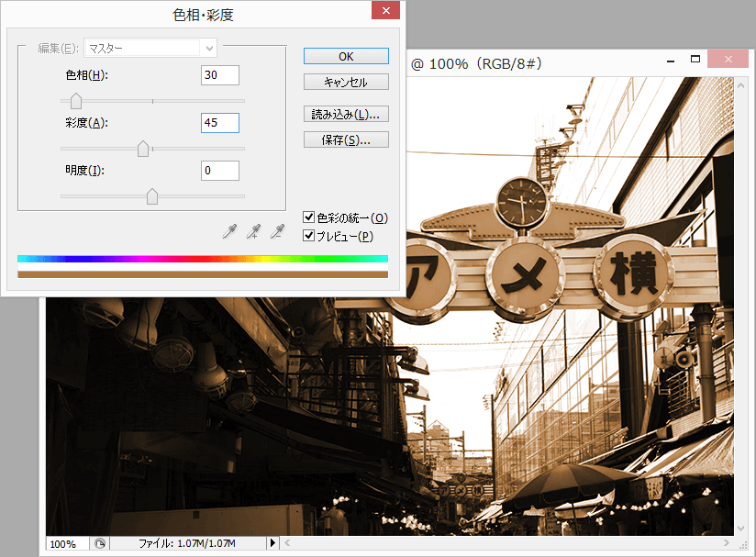Click the 明度 value field showing 0

click(220, 171)
